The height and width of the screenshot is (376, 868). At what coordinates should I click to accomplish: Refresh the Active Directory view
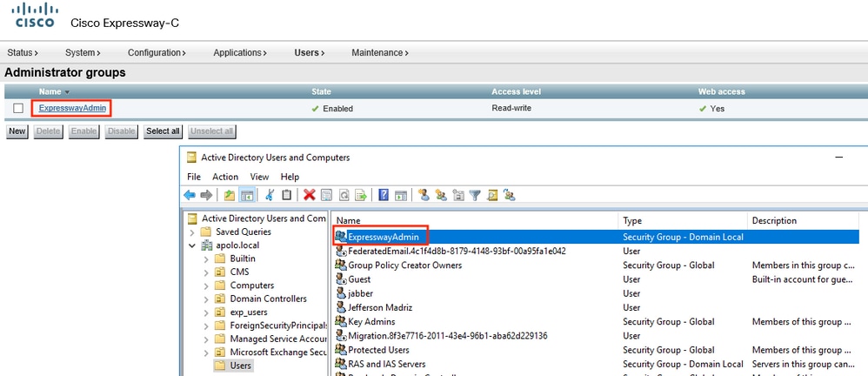(344, 195)
